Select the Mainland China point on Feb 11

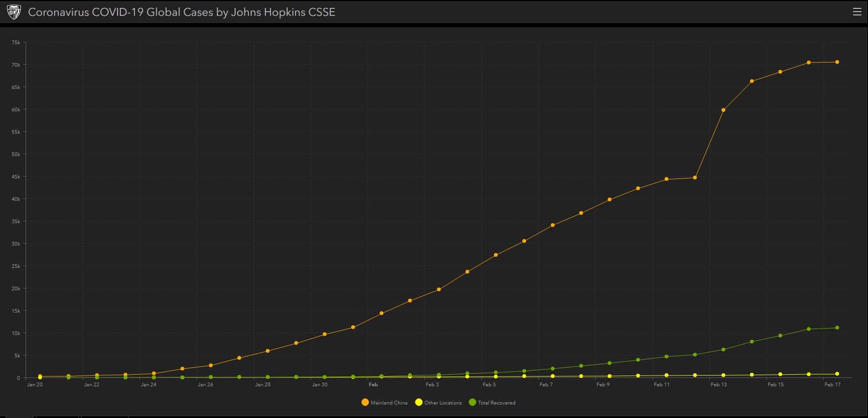click(667, 179)
